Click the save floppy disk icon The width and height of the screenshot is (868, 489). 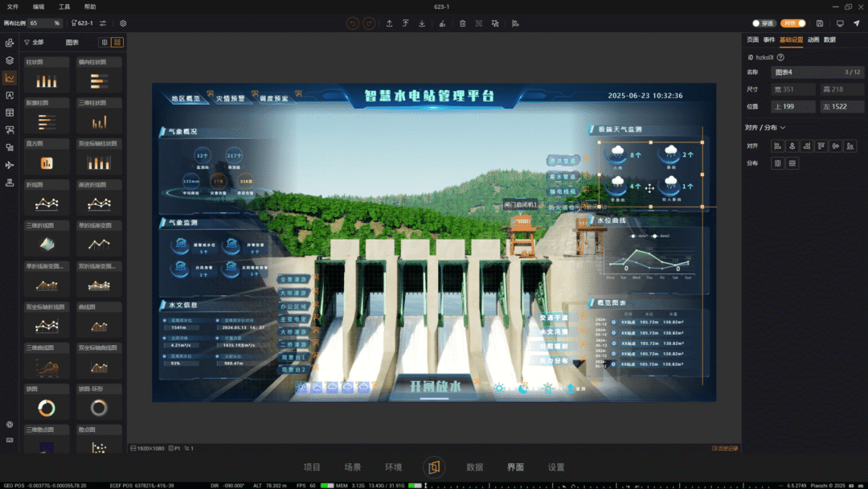tap(820, 23)
